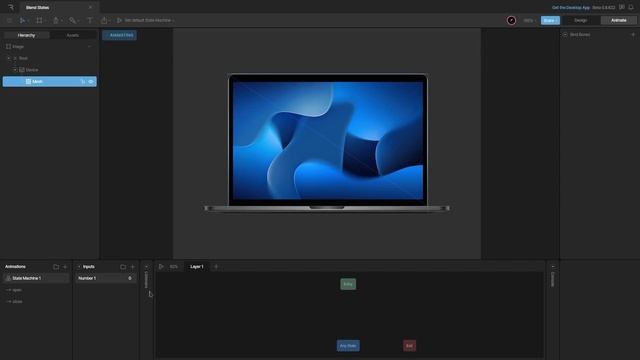Click the laptop image on the artboard
The width and height of the screenshot is (640, 360).
click(x=327, y=143)
